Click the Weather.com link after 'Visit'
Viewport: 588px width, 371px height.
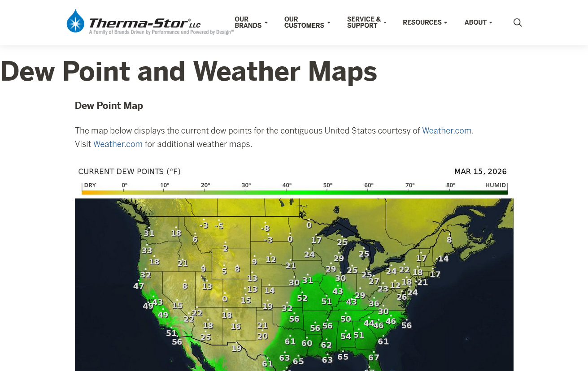coord(118,144)
